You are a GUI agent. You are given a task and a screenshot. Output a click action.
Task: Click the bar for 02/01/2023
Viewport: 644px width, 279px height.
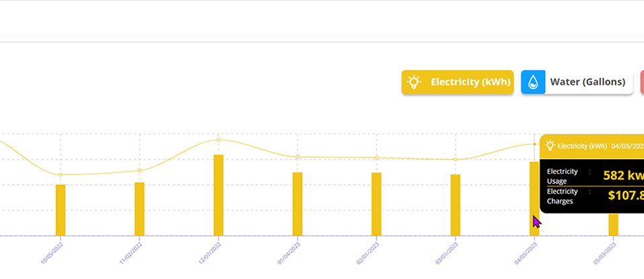click(376, 204)
